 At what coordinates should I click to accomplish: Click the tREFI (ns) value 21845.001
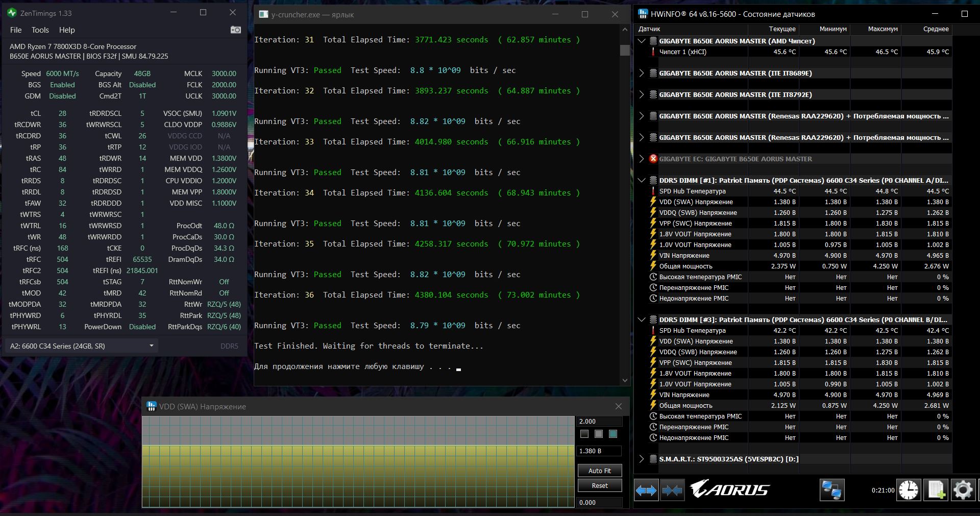142,271
